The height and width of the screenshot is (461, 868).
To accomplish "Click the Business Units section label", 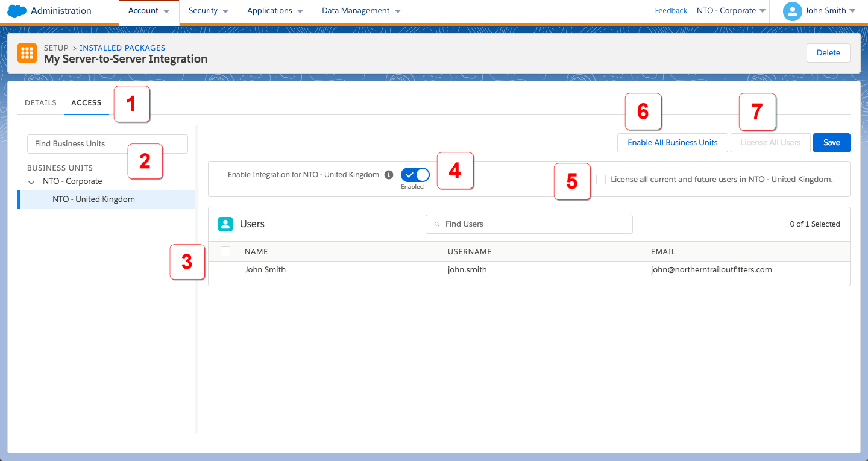I will click(60, 168).
